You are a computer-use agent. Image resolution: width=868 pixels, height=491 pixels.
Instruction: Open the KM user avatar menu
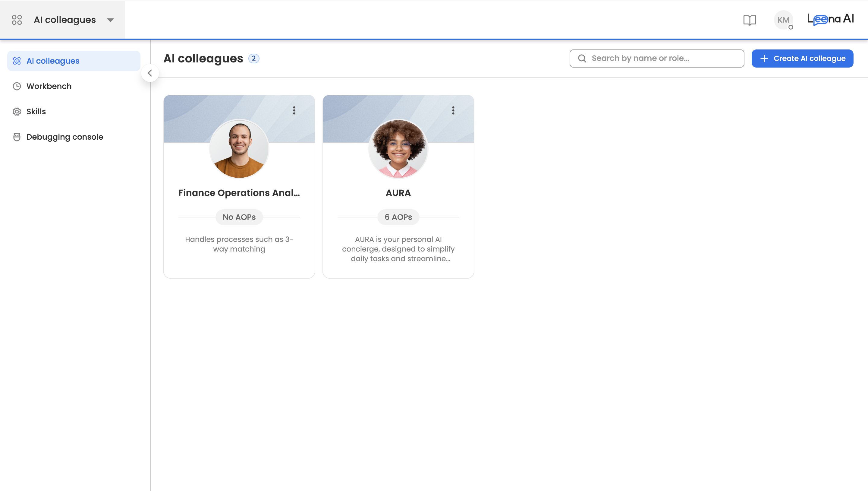(x=783, y=20)
